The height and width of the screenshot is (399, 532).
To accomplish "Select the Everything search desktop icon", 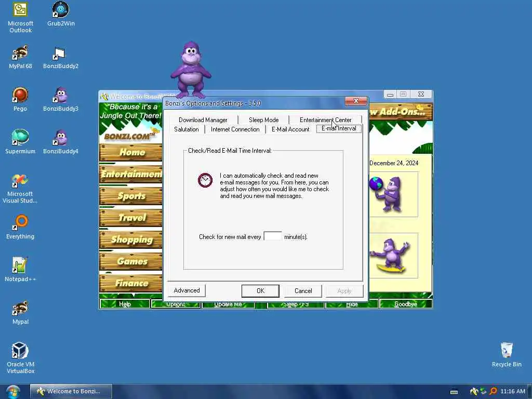I will (20, 227).
